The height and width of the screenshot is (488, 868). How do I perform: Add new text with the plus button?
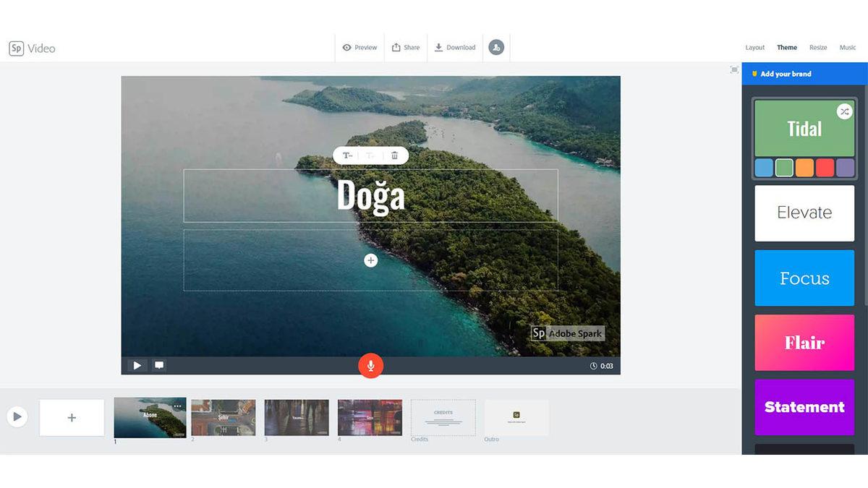coord(370,260)
